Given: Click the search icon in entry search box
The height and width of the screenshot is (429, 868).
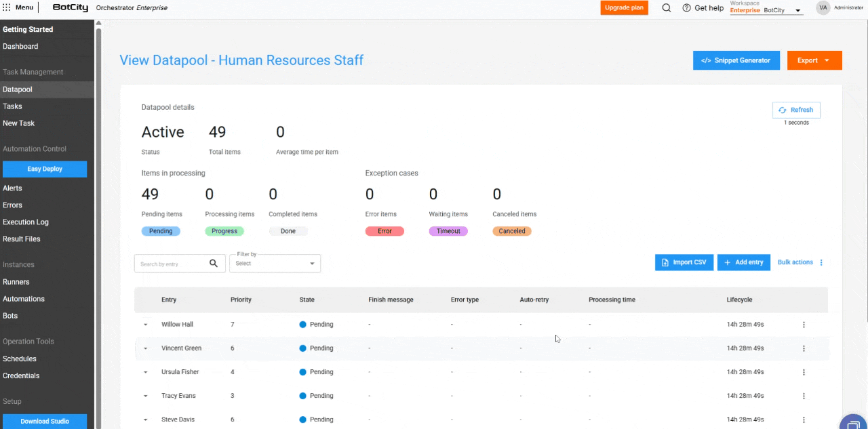Looking at the screenshot, I should click(x=214, y=264).
